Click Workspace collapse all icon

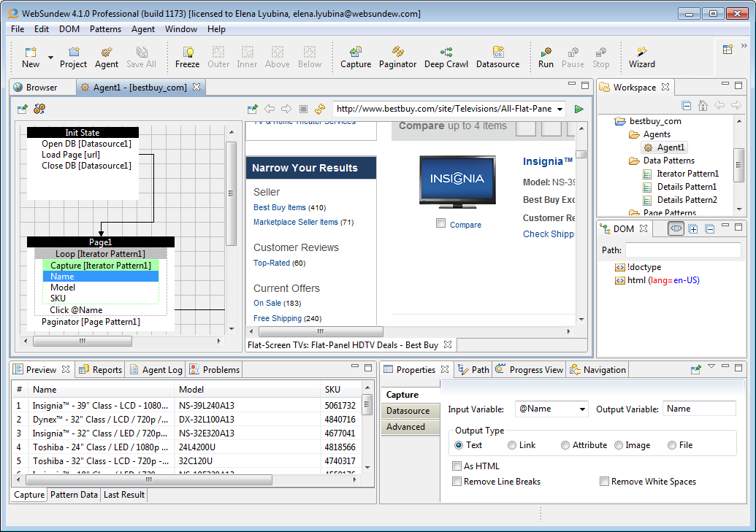coord(687,106)
